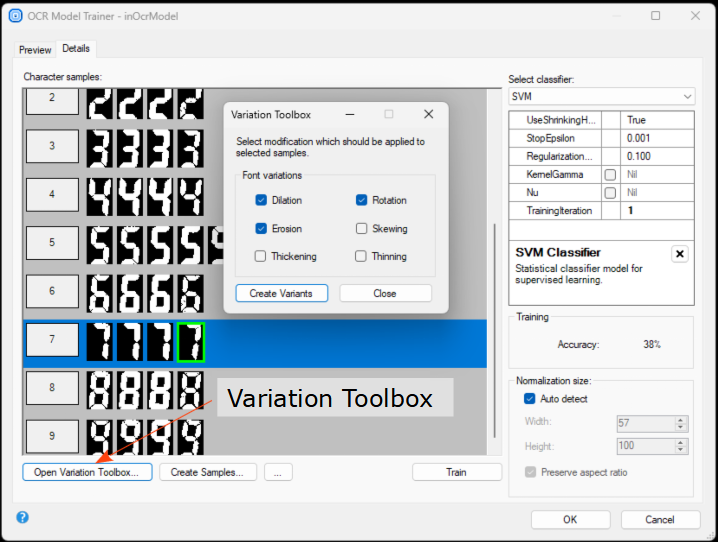718x542 pixels.
Task: Select the Details tab
Action: tap(76, 48)
